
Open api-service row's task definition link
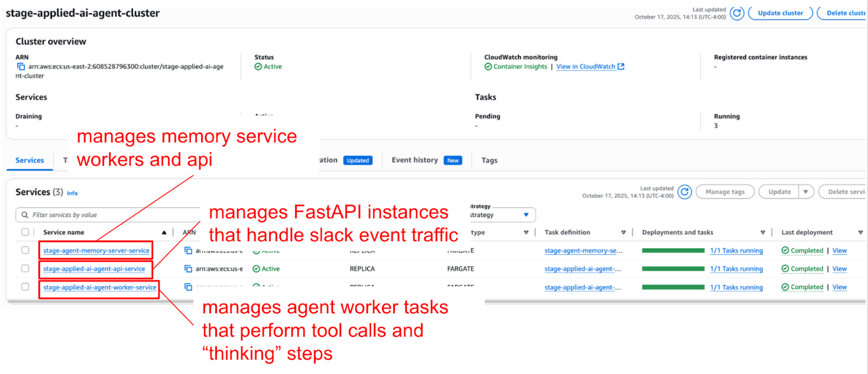pos(583,269)
